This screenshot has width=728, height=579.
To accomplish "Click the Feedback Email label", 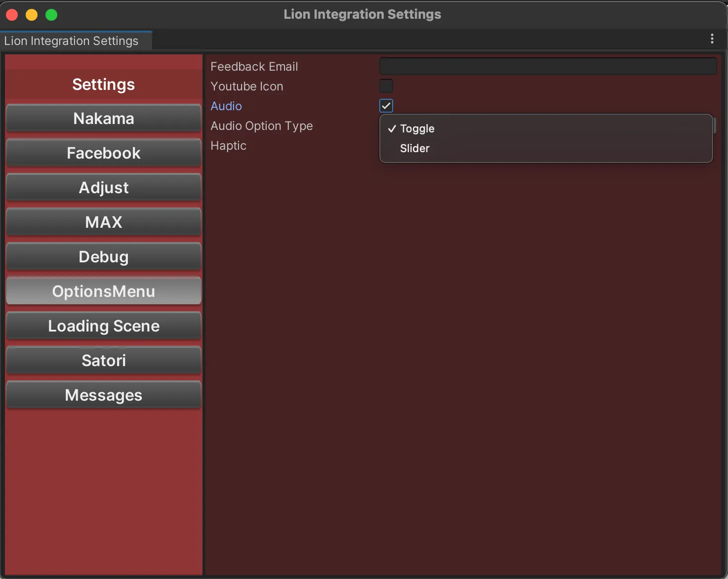I will (254, 67).
